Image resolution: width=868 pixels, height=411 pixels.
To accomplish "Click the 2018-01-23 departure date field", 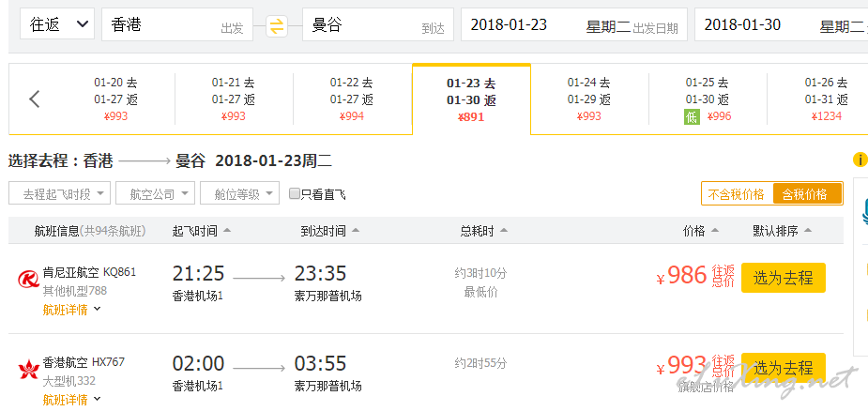I will point(574,24).
